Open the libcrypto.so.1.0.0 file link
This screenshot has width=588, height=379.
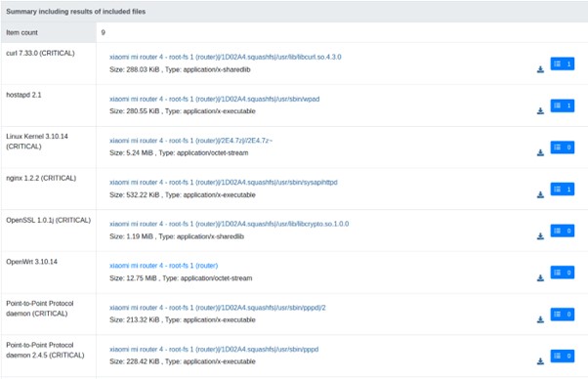click(x=230, y=224)
